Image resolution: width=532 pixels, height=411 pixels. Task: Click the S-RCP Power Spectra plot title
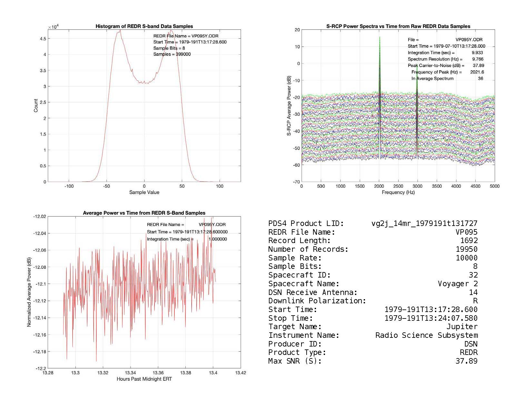point(398,26)
